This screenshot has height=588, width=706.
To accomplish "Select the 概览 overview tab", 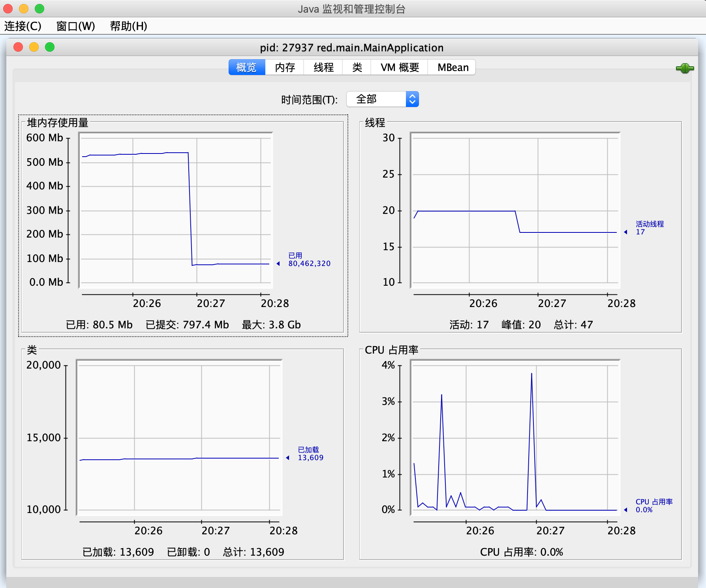I will (x=246, y=67).
